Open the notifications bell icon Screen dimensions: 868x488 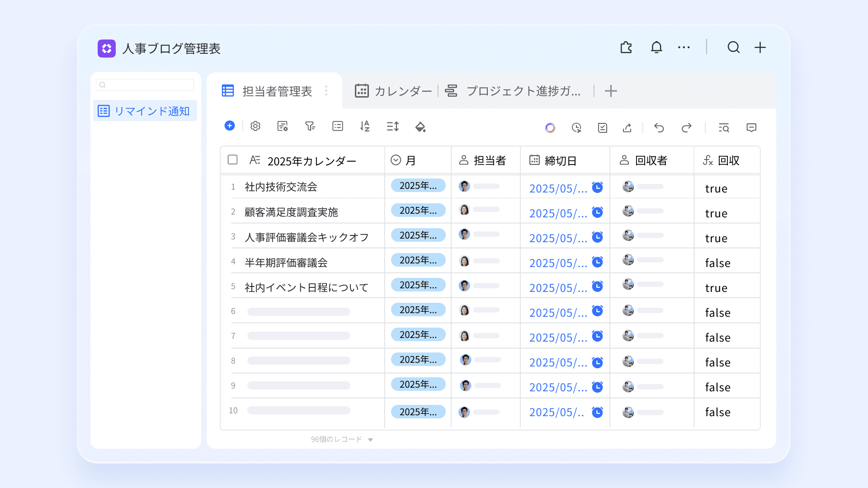coord(656,47)
